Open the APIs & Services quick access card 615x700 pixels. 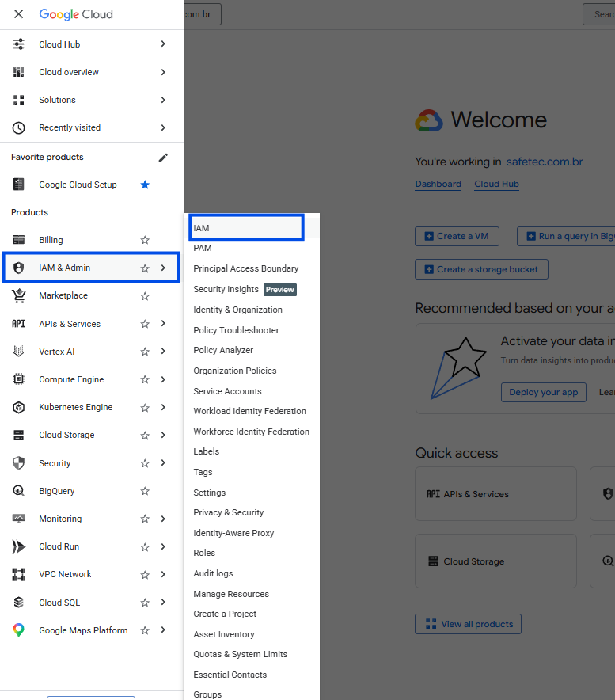click(x=495, y=494)
